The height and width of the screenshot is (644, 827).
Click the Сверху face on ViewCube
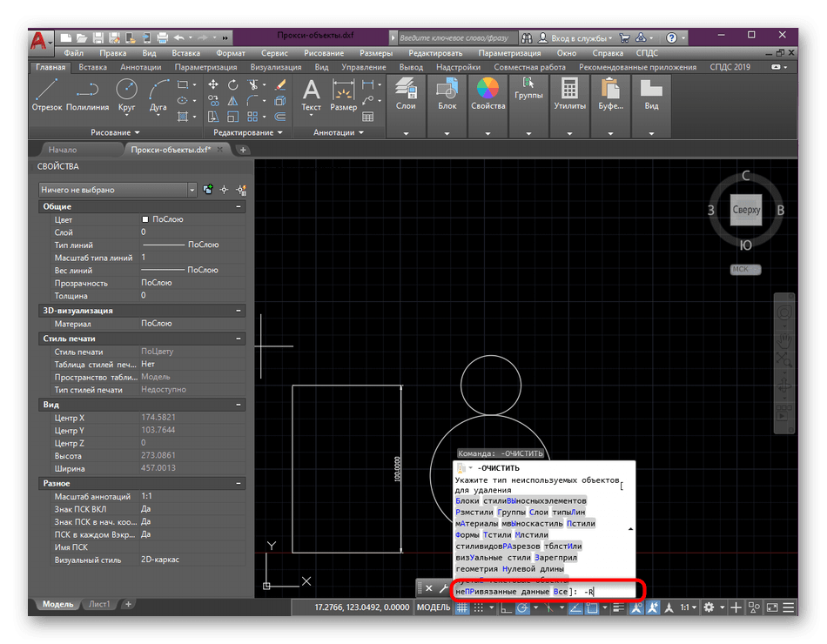[746, 211]
